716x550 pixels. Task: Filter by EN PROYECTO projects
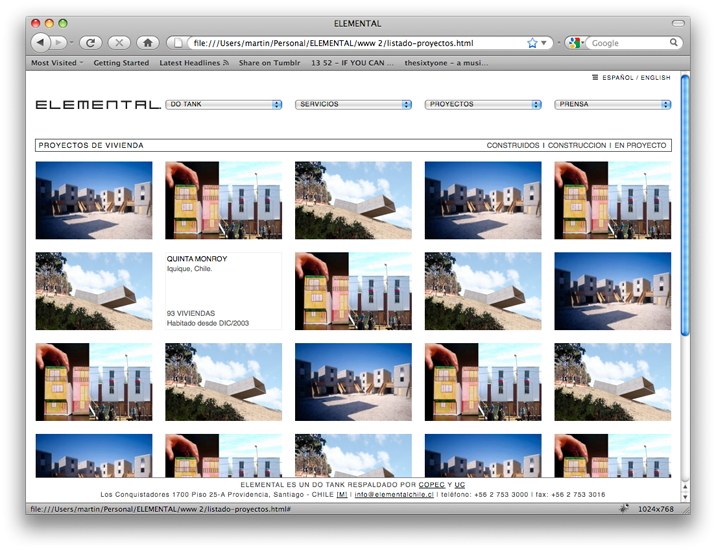(640, 145)
